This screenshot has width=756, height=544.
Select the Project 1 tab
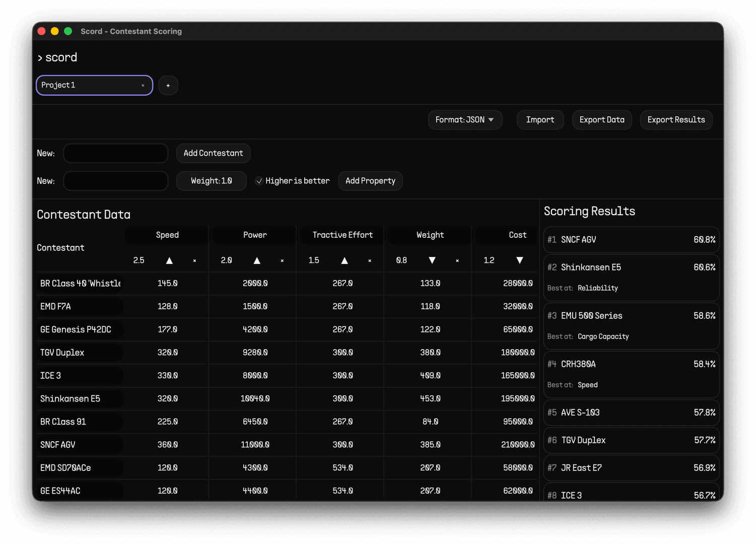[86, 85]
